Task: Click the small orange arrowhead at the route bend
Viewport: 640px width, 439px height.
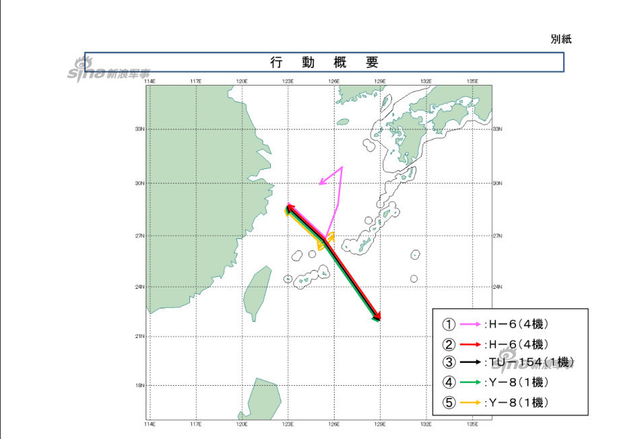Action: (x=331, y=236)
